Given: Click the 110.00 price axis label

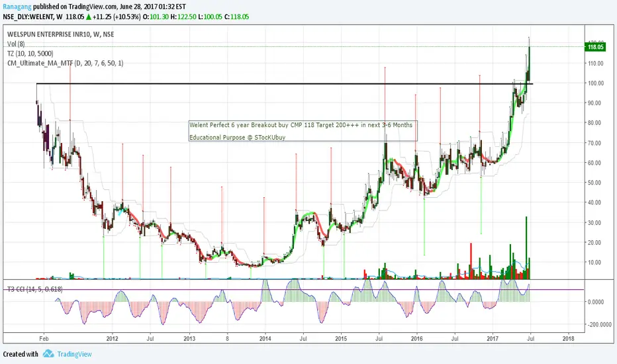Looking at the screenshot, I should [x=595, y=63].
